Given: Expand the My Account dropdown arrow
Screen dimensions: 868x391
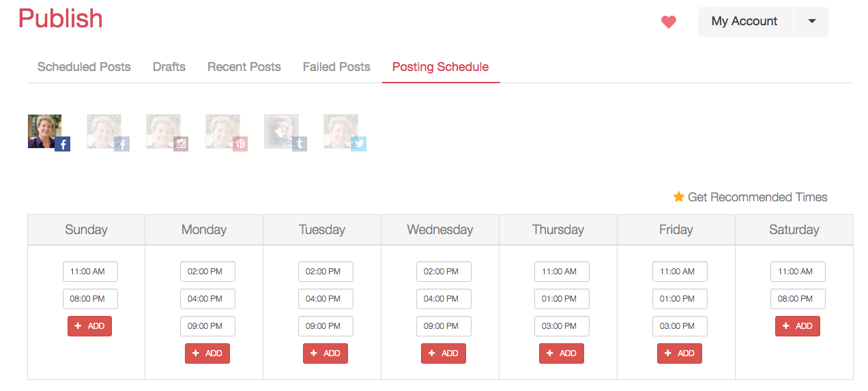Looking at the screenshot, I should point(811,22).
